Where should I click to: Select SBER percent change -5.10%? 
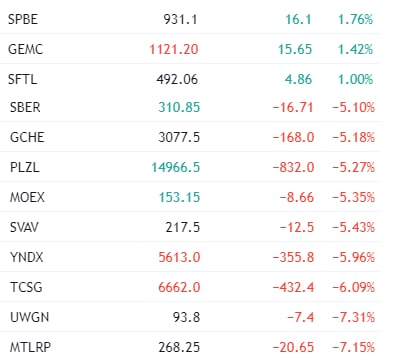353,107
